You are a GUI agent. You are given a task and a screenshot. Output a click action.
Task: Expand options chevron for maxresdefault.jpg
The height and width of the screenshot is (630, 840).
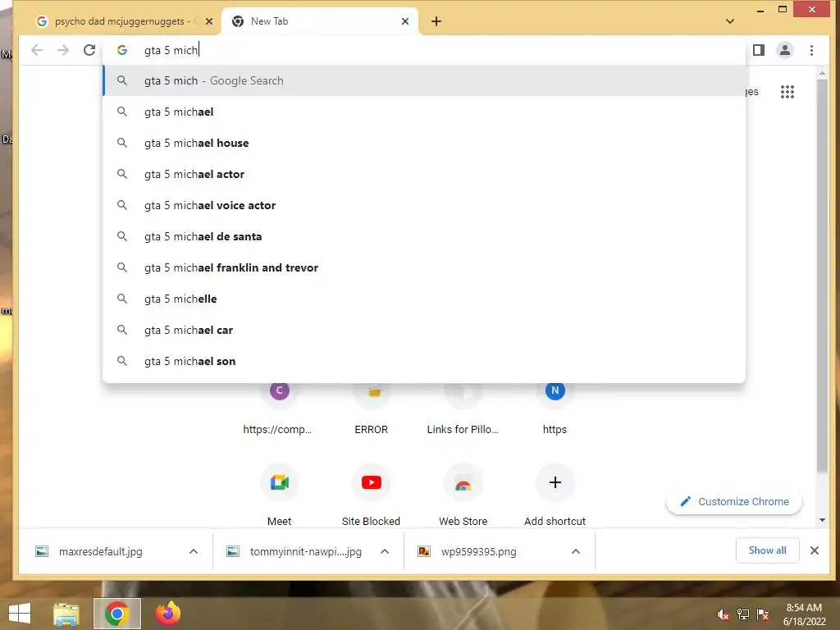point(194,551)
